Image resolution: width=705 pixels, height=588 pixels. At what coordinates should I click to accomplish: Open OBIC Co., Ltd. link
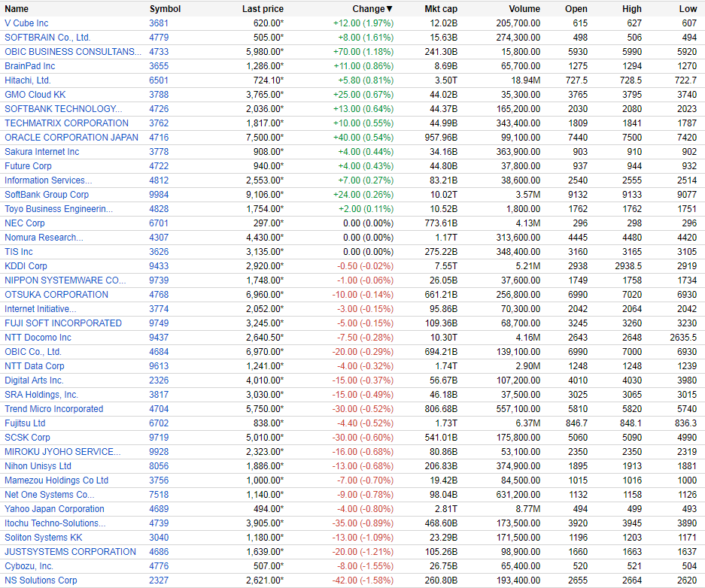(x=33, y=352)
